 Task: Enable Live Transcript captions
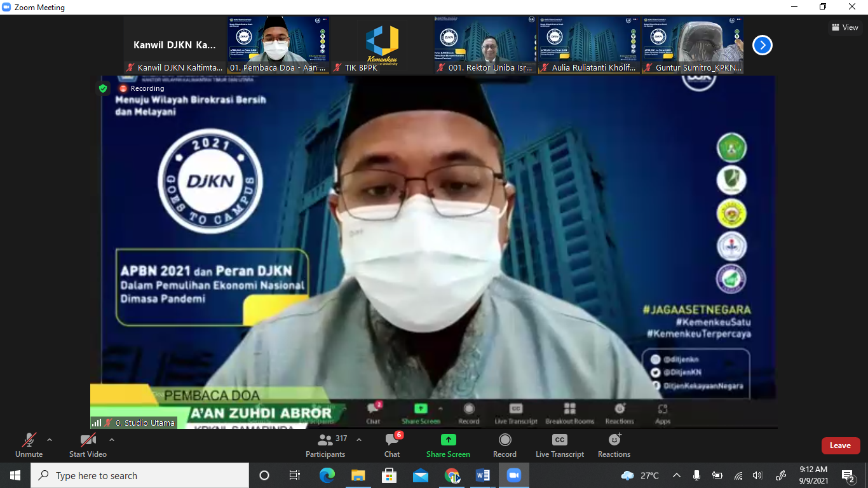559,445
